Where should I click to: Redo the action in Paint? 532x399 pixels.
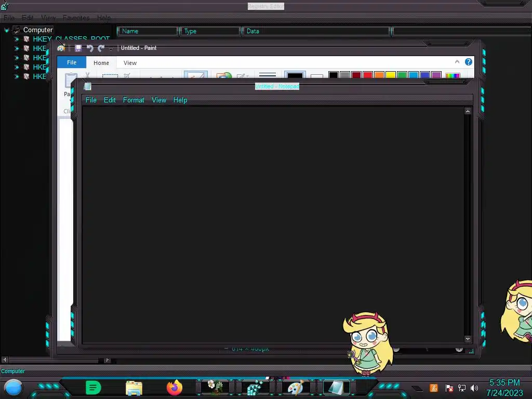[x=101, y=48]
